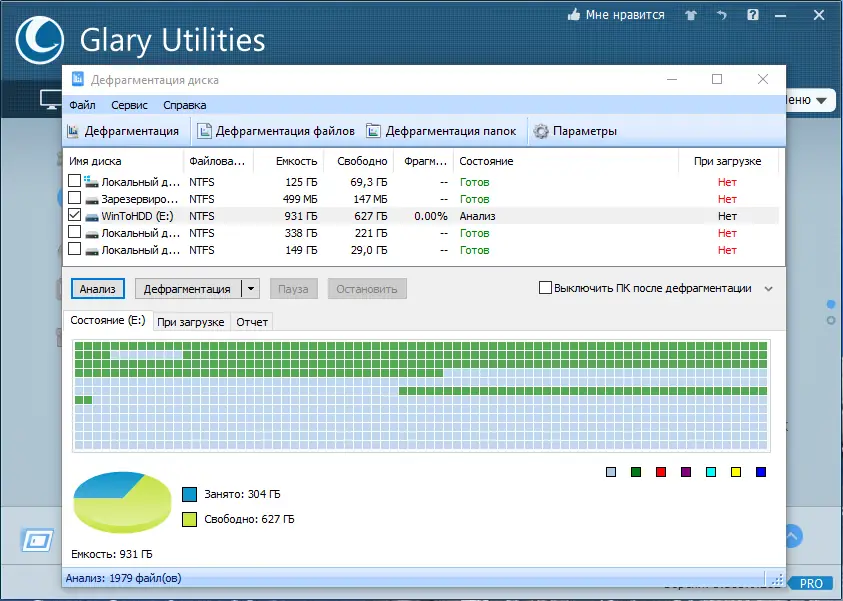This screenshot has width=843, height=601.
Task: Switch to При загрузке tab
Action: point(191,322)
